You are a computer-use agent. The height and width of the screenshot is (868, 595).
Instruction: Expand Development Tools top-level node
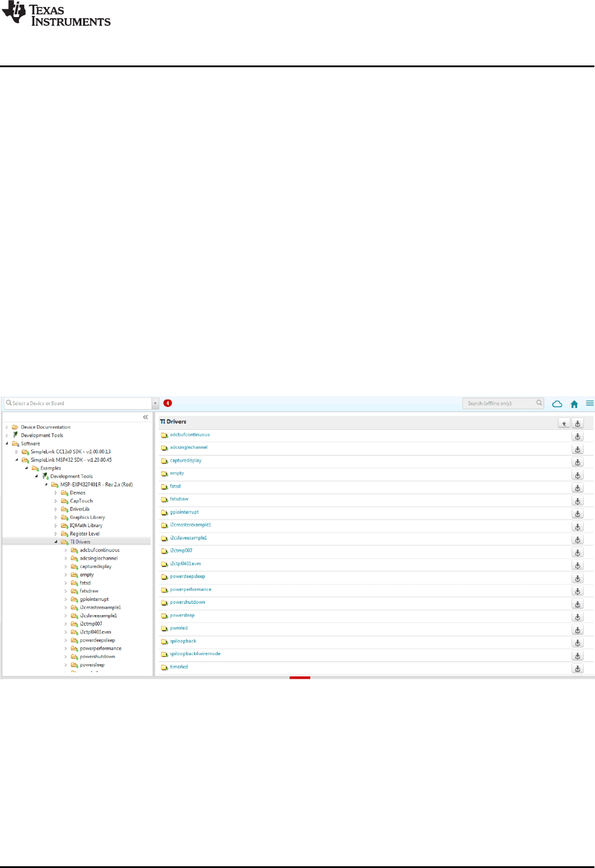[7, 435]
